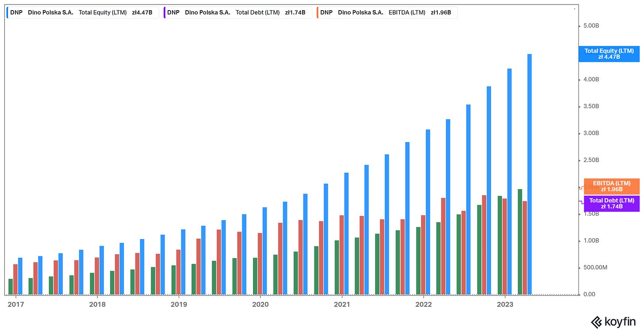Click the purple Total Debt zł 1.74B axis label
Image resolution: width=644 pixels, height=333 pixels.
tap(612, 204)
